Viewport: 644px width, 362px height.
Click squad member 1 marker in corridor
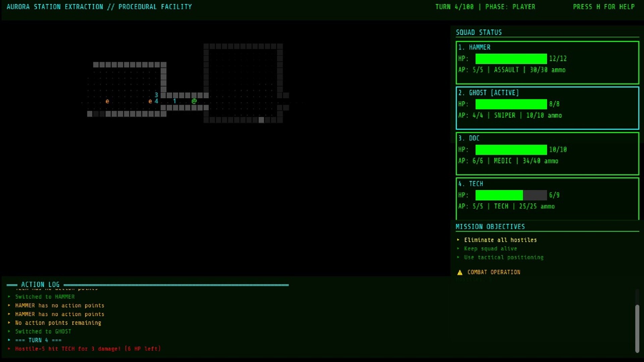point(174,101)
